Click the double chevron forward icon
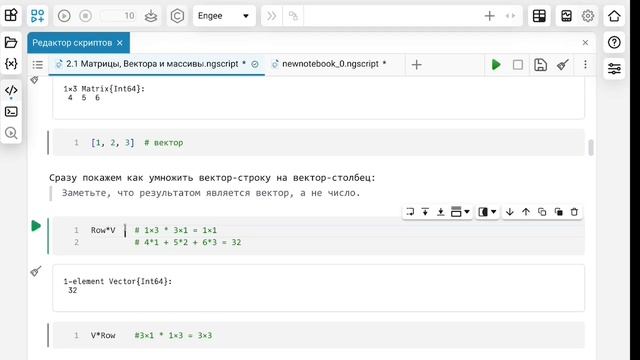 [x=271, y=16]
